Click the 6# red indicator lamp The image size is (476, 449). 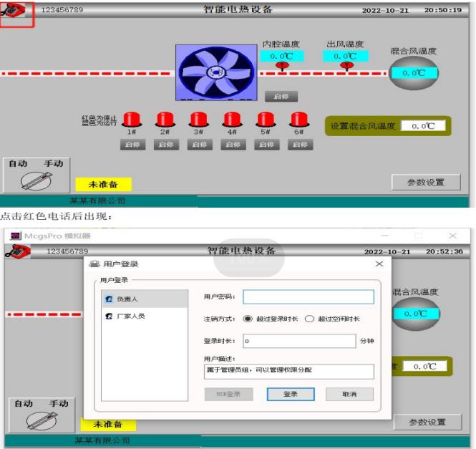tap(299, 119)
